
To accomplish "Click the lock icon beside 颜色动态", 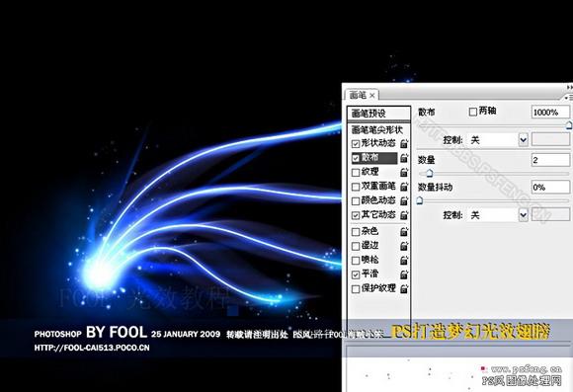I will pyautogui.click(x=403, y=200).
